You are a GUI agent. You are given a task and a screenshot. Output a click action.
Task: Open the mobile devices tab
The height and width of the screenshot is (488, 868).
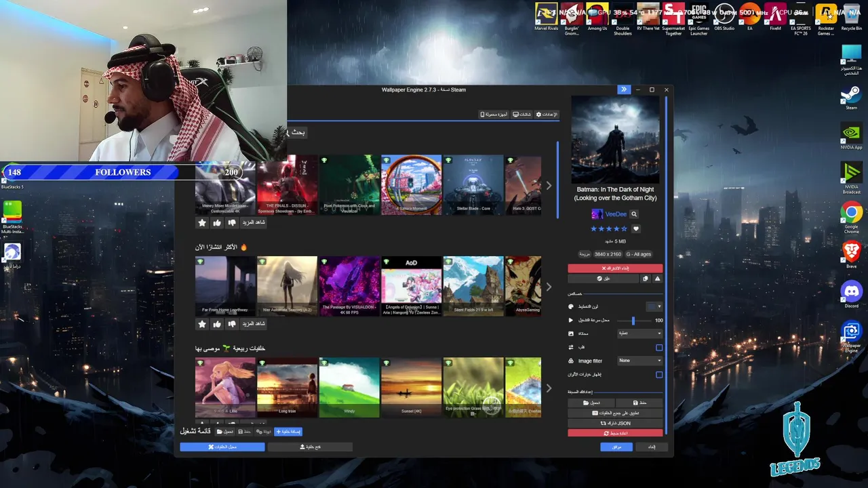pos(494,115)
